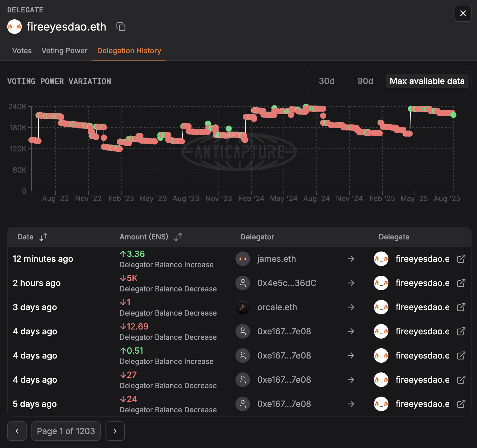
Task: Sort table by Date column
Action: tap(43, 237)
